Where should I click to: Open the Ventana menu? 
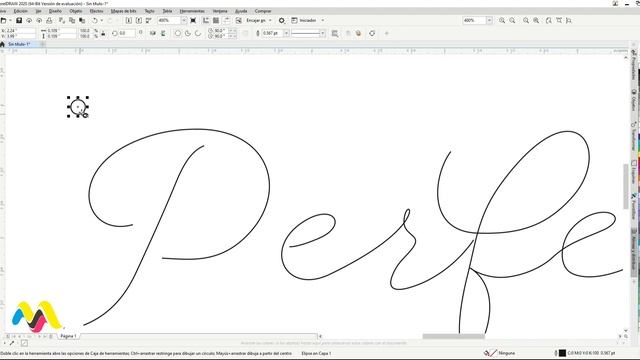click(220, 11)
